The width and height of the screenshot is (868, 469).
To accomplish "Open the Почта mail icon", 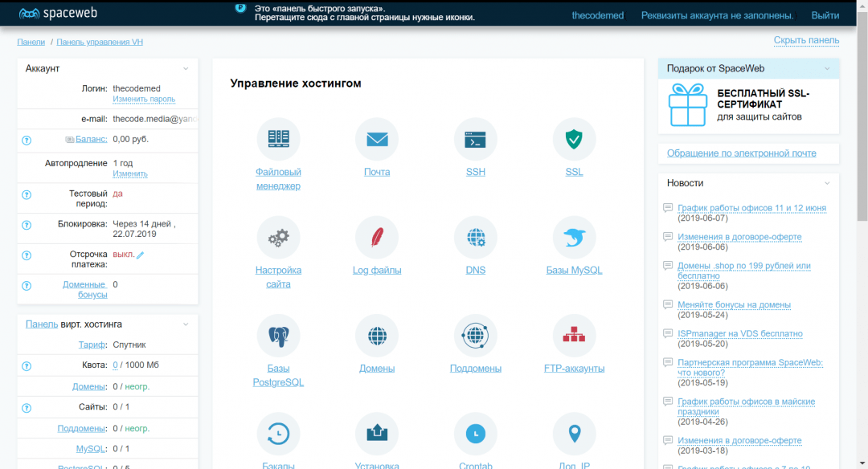I will (x=377, y=140).
